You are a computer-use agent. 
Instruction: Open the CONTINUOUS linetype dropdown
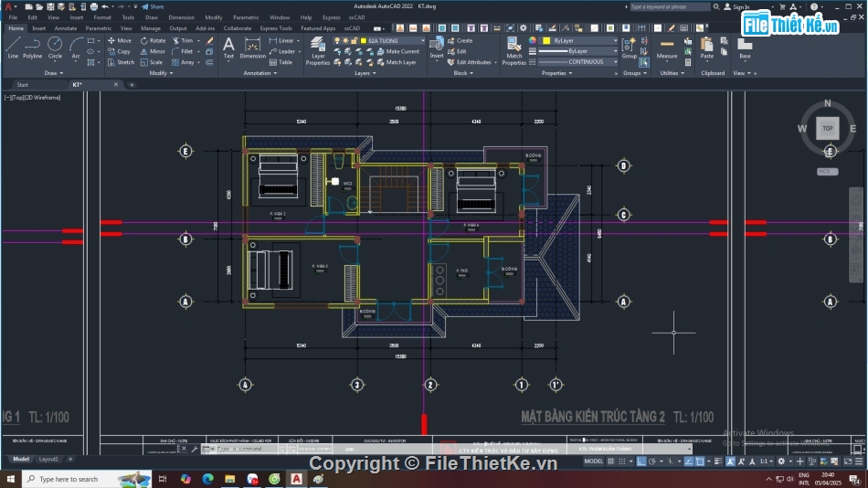[578, 62]
